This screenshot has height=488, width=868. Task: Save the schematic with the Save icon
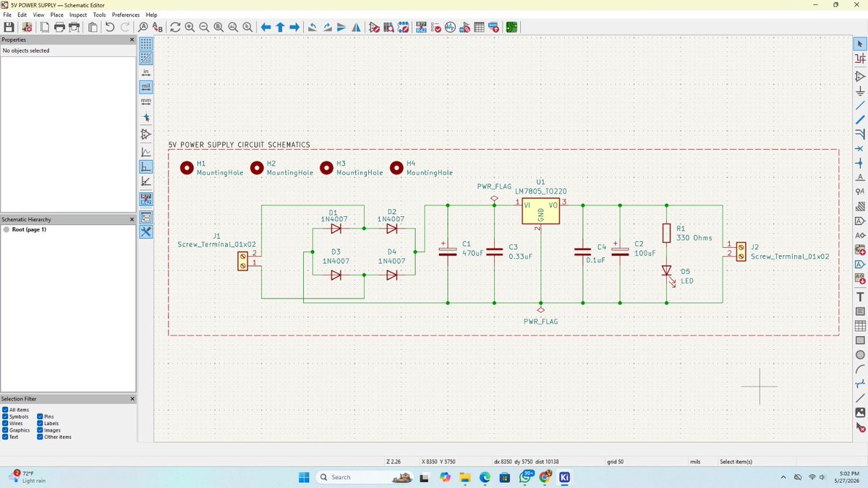(x=9, y=27)
